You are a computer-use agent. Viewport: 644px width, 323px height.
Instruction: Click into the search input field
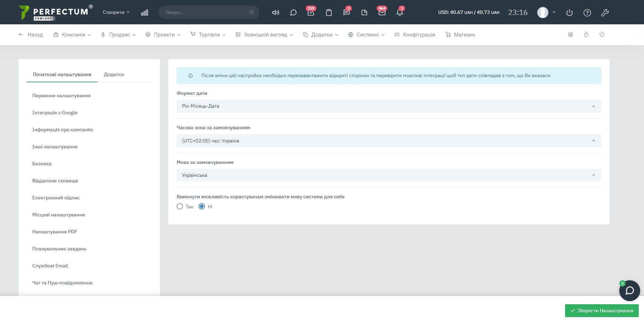(x=206, y=12)
